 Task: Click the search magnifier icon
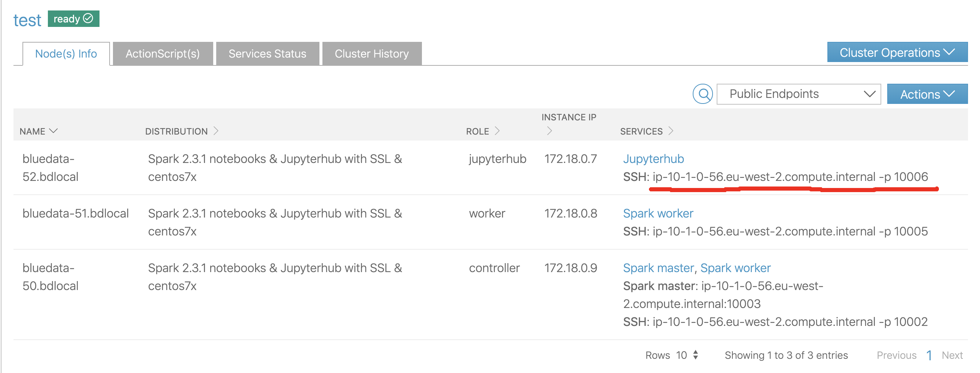(x=702, y=94)
